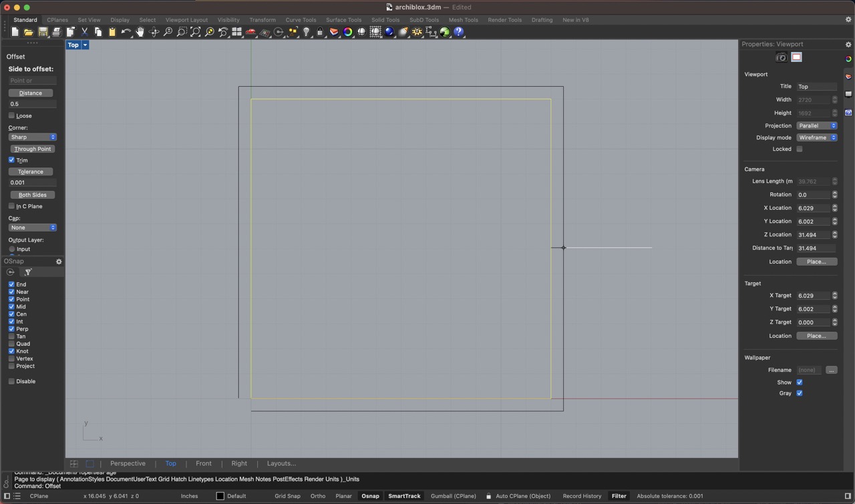
Task: Open Options via the toolbar gear icon
Action: tap(417, 32)
